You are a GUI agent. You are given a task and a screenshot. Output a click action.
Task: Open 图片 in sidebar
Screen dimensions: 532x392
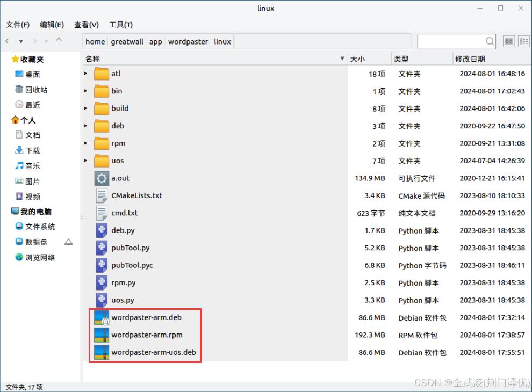[28, 182]
